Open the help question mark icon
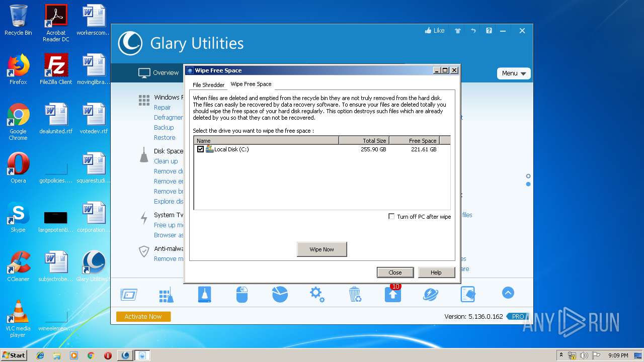Screen dimensions: 644x362 pyautogui.click(x=489, y=31)
